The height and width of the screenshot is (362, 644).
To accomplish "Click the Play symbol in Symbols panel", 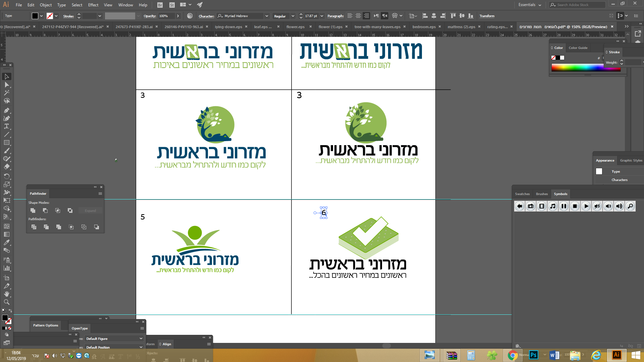I will click(586, 206).
